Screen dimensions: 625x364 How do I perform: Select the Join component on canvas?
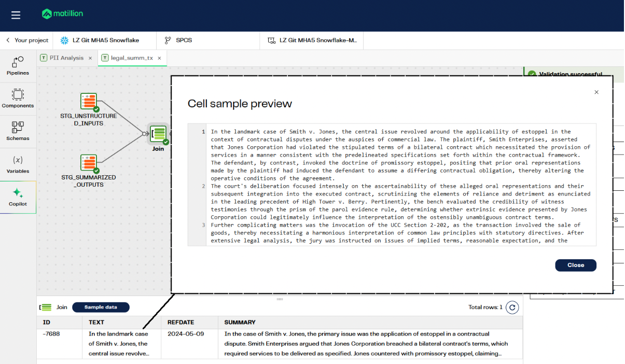[x=158, y=134]
